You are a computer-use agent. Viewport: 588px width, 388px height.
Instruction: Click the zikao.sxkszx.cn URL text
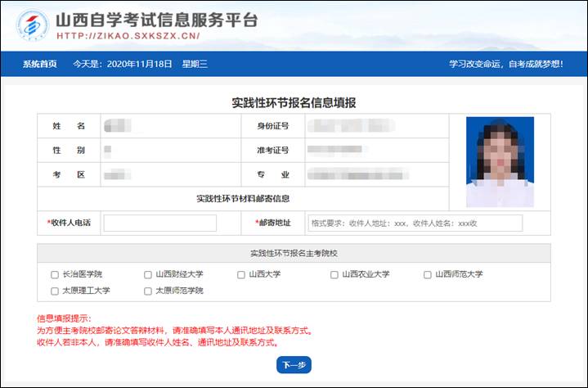pos(128,37)
